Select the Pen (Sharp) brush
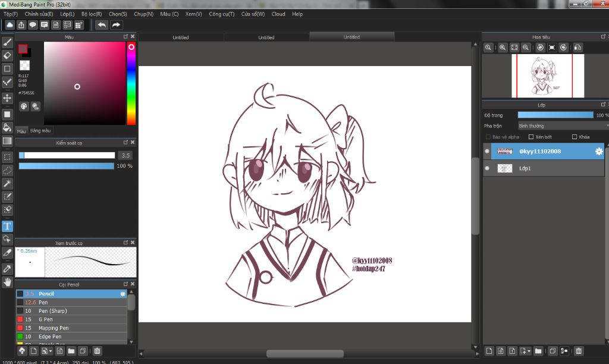 [71, 311]
